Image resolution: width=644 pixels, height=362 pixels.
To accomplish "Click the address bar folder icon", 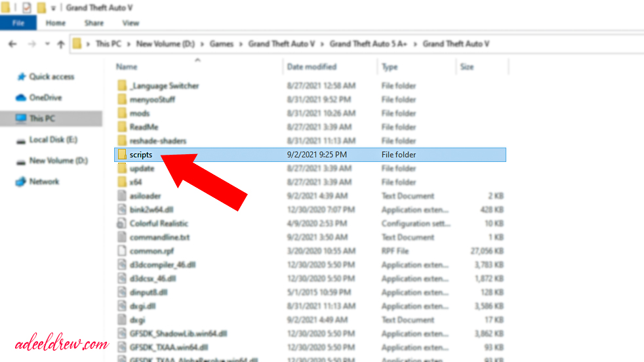I will click(x=77, y=43).
